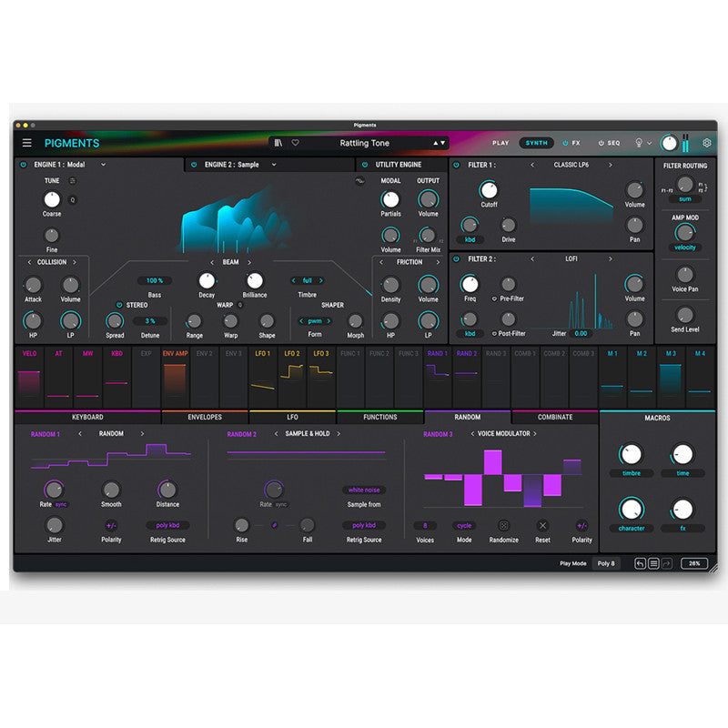This screenshot has width=728, height=728.
Task: Switch to the LFO tab
Action: [292, 418]
